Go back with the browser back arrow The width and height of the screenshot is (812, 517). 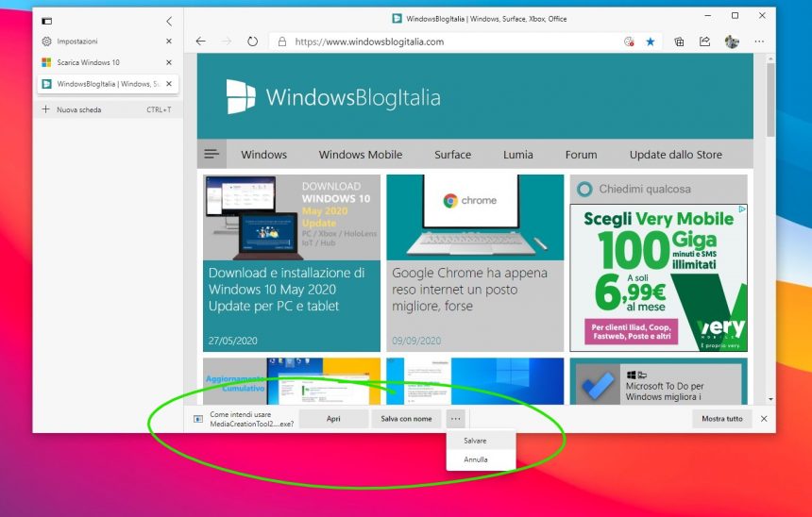[201, 42]
